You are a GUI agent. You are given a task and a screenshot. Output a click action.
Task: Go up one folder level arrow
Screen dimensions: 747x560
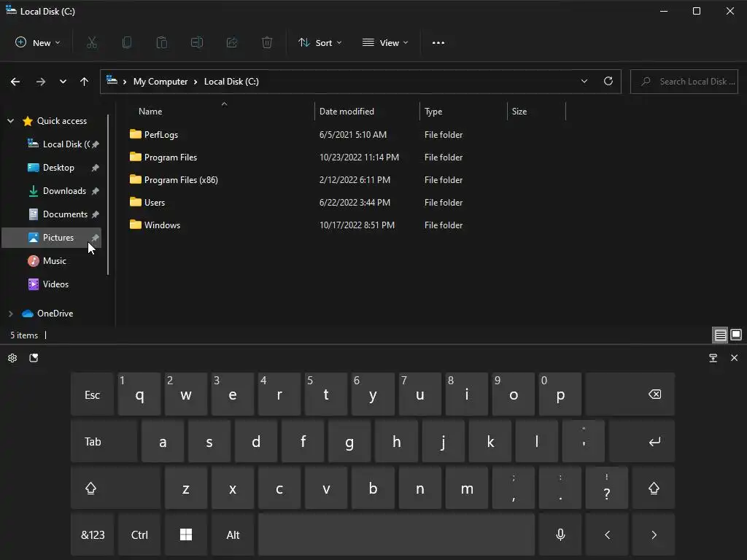pos(85,82)
